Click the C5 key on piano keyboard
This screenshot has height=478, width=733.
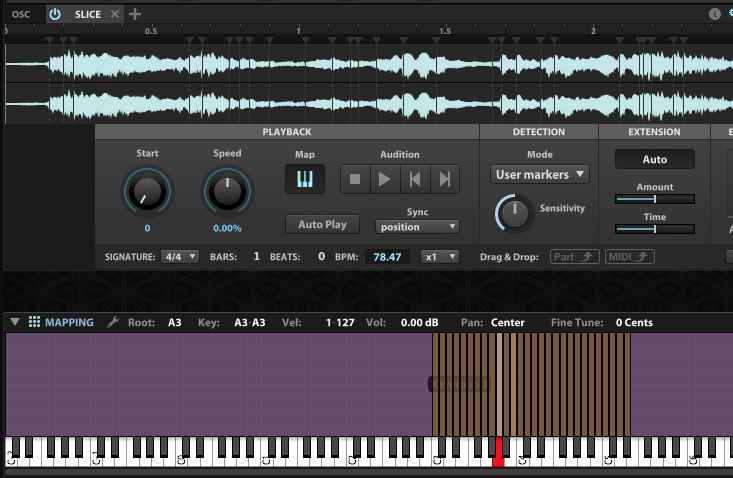tap(608, 460)
